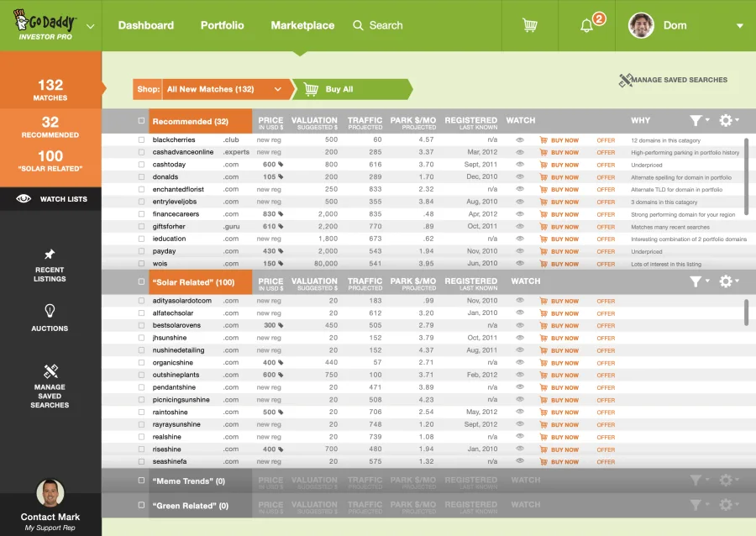Click OFFER link for entryleveljobs
The height and width of the screenshot is (536, 756).
point(606,202)
